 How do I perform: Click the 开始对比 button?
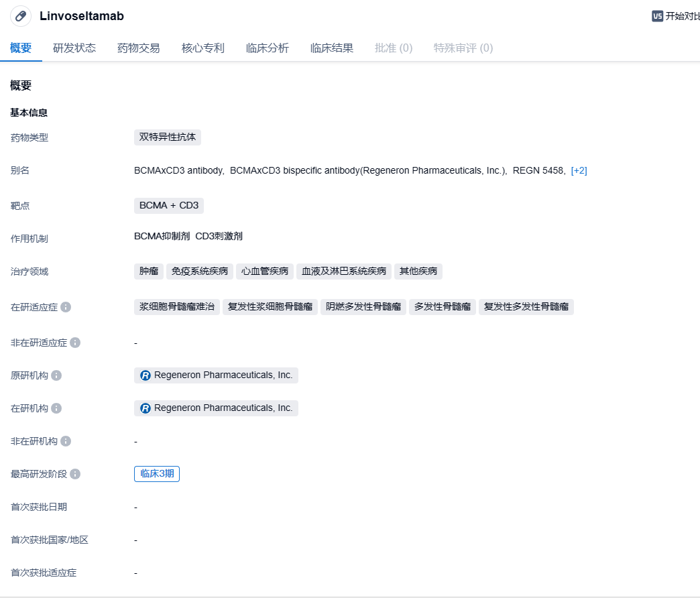point(681,16)
